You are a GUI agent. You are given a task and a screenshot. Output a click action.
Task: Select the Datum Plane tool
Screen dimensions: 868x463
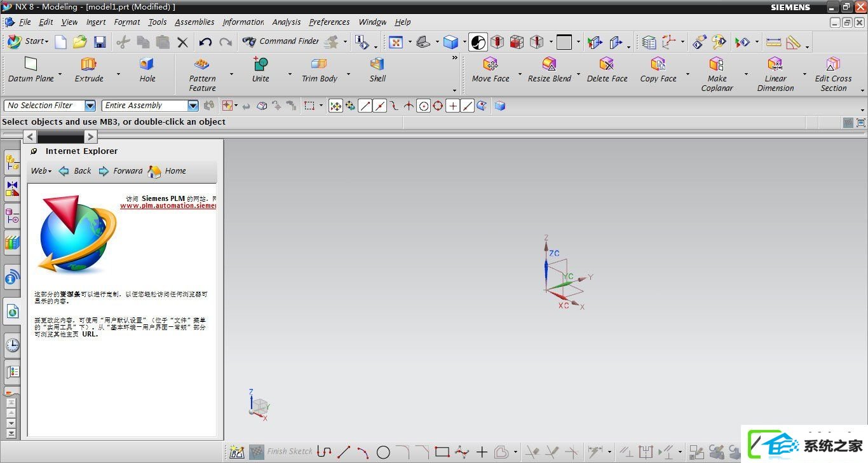[31, 69]
